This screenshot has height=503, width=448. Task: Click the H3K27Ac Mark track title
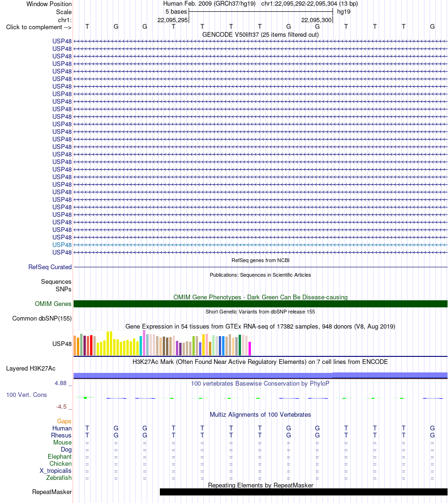[x=260, y=362]
